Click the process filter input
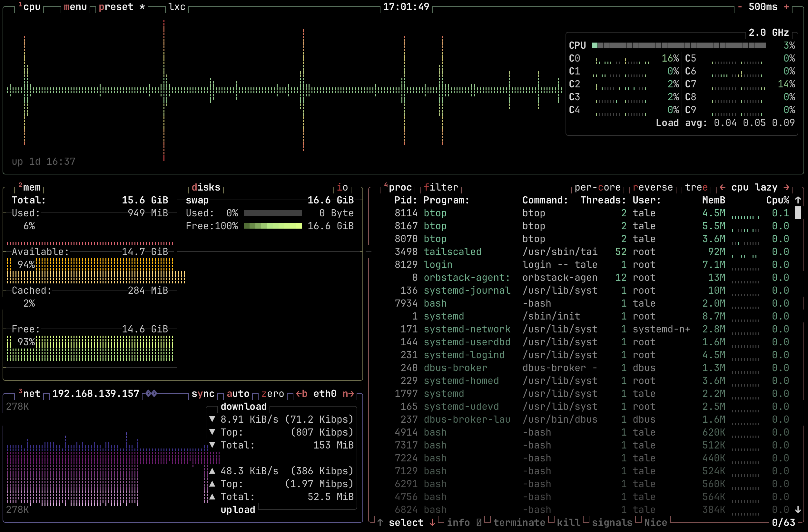Viewport: 808px width, 532px height. point(441,187)
